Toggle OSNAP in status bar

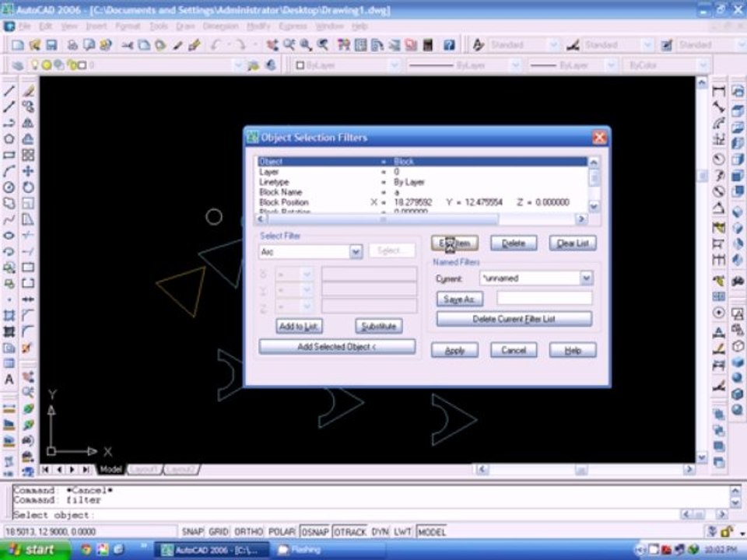point(315,531)
